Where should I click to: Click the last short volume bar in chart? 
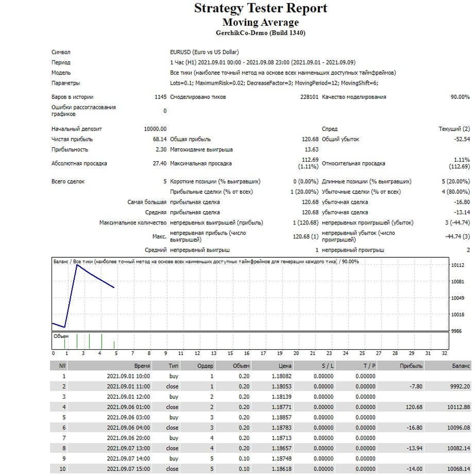point(114,345)
